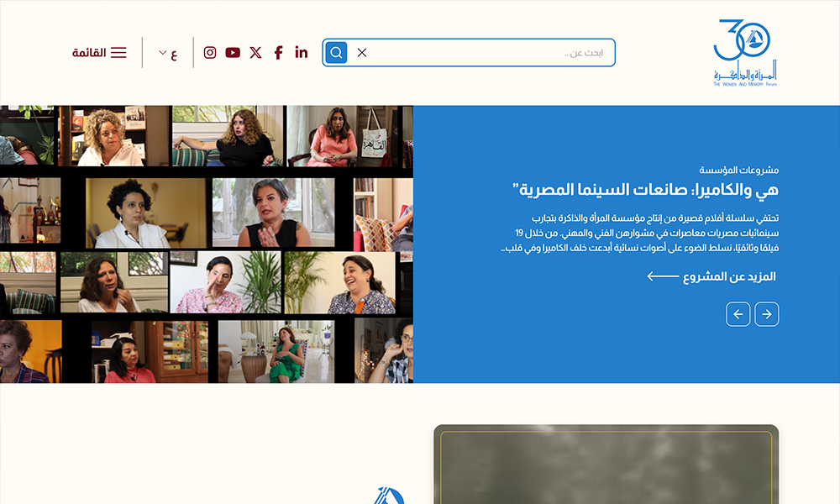The image size is (840, 504).
Task: Go to the Women and Memory Forum logo
Action: click(745, 52)
